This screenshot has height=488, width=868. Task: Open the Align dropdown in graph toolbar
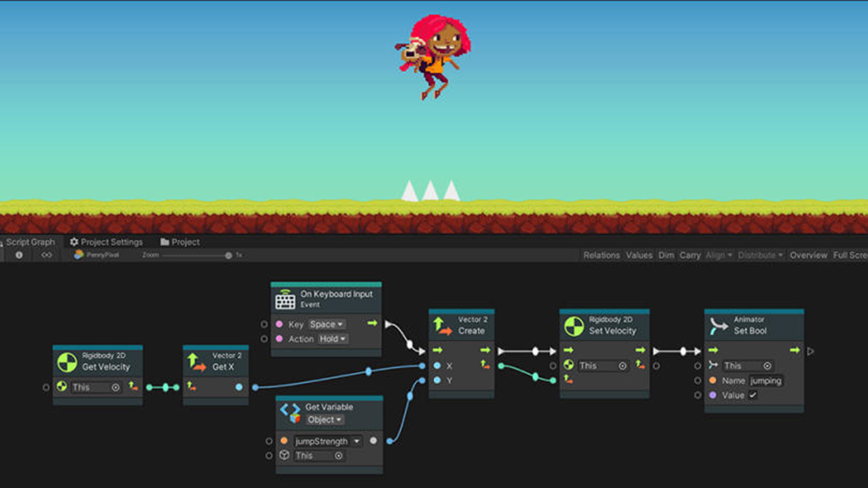[x=719, y=256]
